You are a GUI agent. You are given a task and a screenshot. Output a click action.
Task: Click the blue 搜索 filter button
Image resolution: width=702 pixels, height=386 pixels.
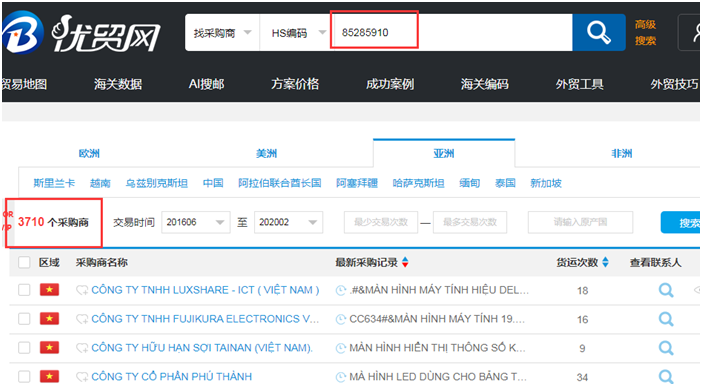pyautogui.click(x=681, y=223)
